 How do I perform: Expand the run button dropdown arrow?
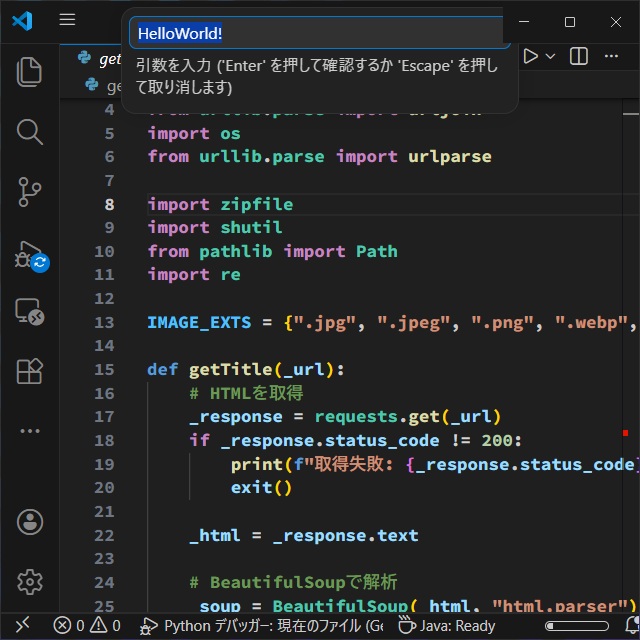click(x=550, y=57)
